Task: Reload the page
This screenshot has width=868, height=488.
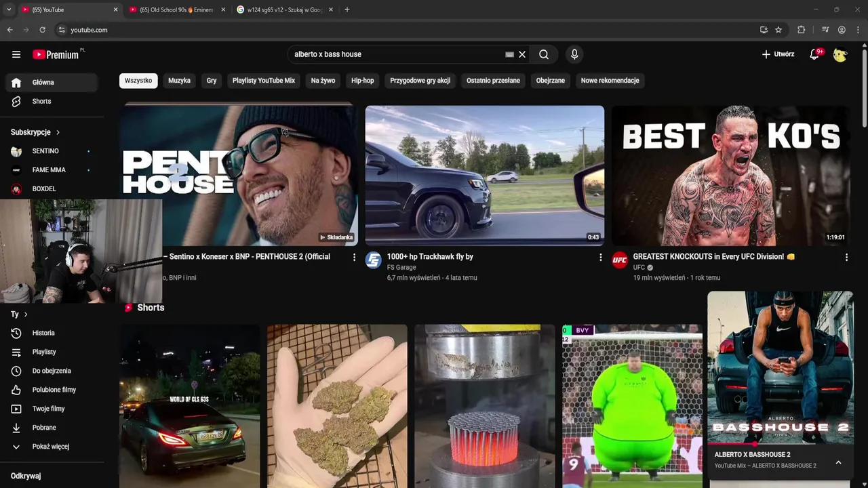Action: coord(42,30)
